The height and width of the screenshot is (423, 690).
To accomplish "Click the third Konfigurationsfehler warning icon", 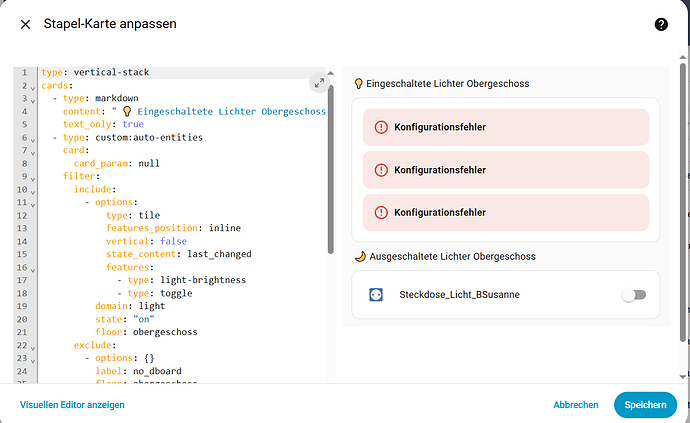I will click(381, 213).
